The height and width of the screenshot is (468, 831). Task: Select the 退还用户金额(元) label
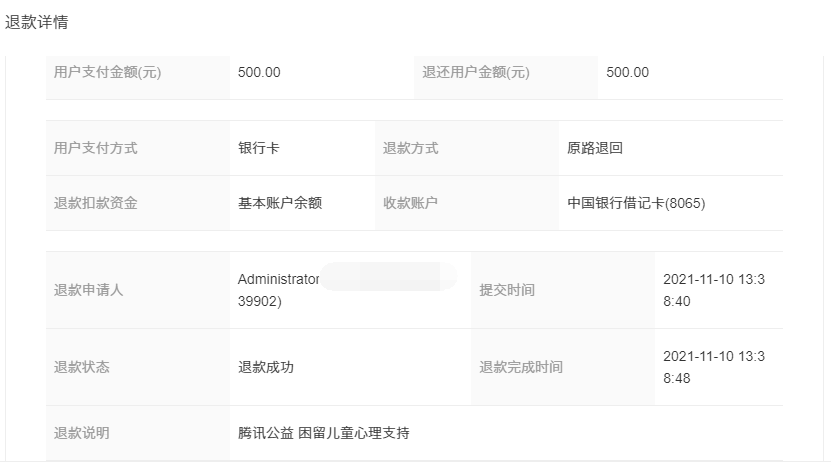click(x=476, y=73)
